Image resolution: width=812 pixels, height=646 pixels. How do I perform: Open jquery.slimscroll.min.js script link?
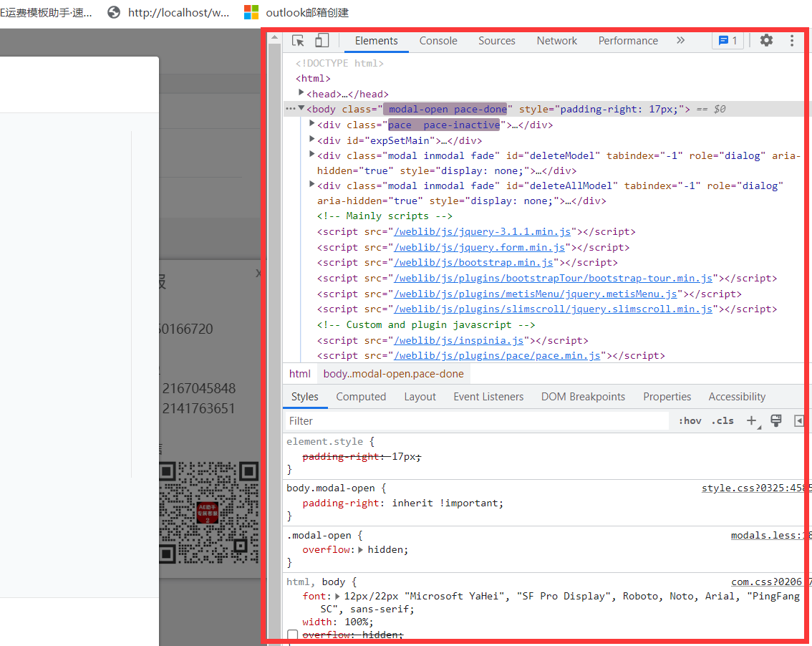point(553,309)
